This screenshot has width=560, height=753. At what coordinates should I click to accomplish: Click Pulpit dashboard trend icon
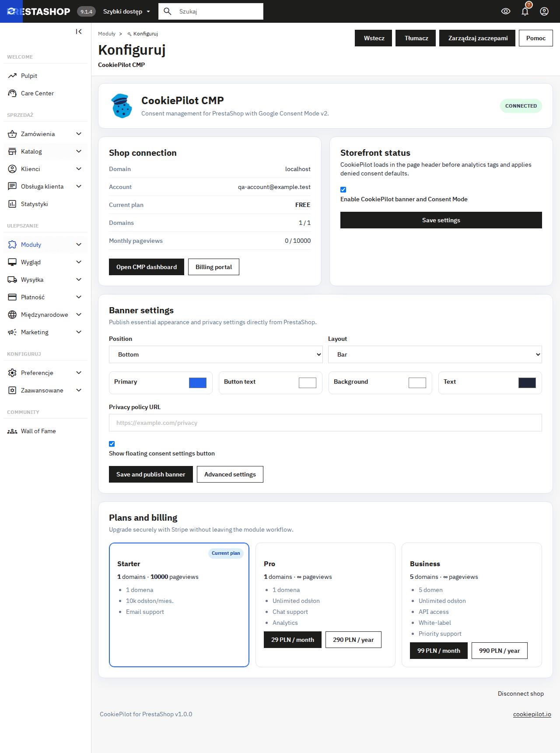pyautogui.click(x=12, y=76)
